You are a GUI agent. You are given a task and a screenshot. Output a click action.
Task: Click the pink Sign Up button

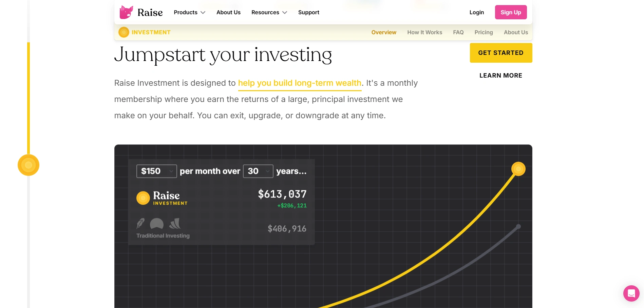[511, 12]
